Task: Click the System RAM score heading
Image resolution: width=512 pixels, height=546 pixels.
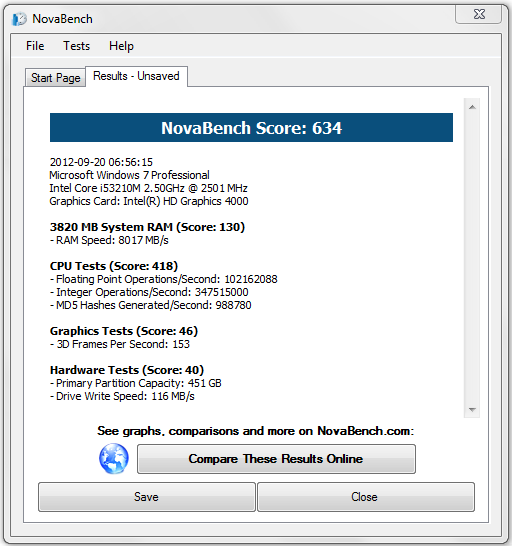Action: (147, 227)
